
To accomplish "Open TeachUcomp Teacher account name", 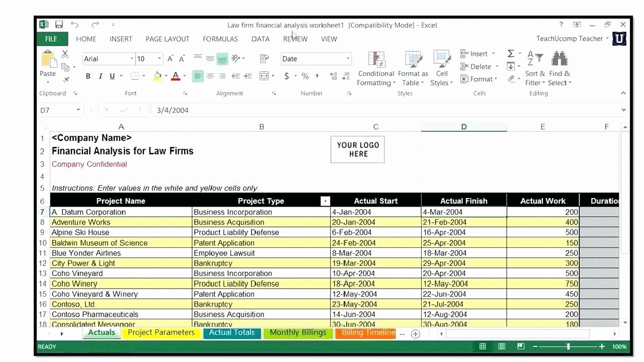I will [570, 39].
